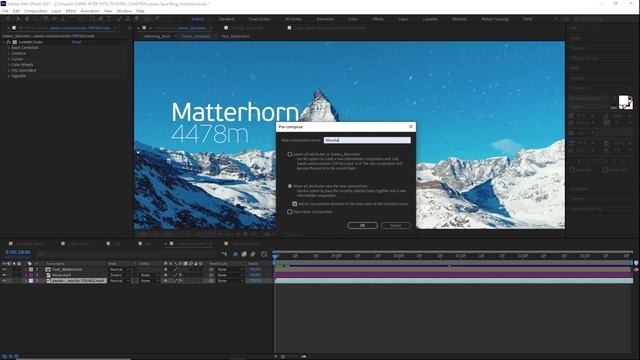Viewport: 640px width, 360px height.
Task: Click parent pick whip of Snow.mp4 layer
Action: [x=211, y=275]
